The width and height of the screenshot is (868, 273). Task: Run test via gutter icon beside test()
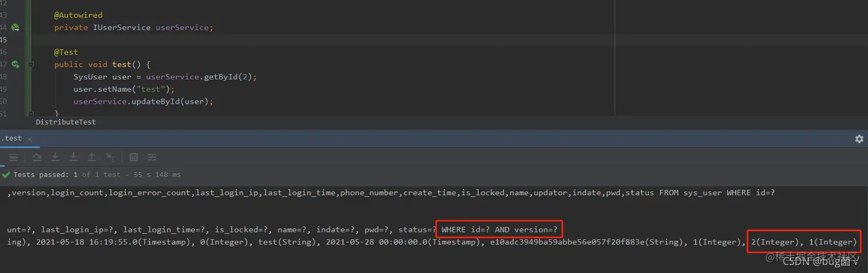(x=15, y=64)
